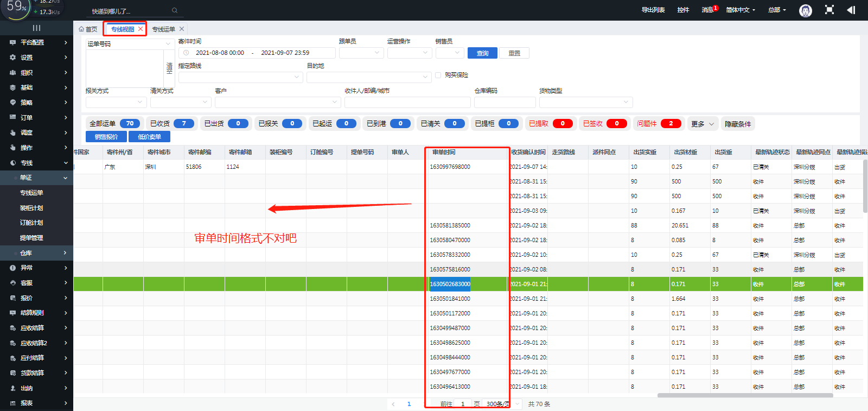The image size is (868, 411).
Task: Open 专线运单 in the sidebar submenu
Action: coord(31,193)
